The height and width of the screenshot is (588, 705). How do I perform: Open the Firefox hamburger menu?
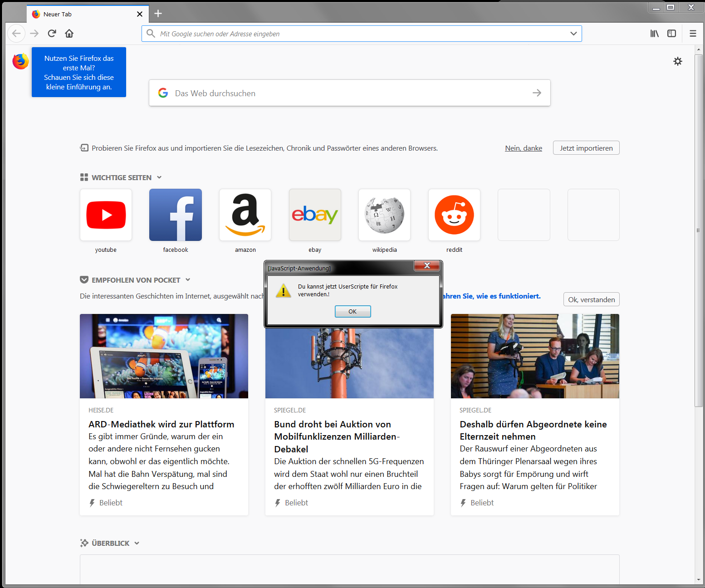click(x=693, y=33)
